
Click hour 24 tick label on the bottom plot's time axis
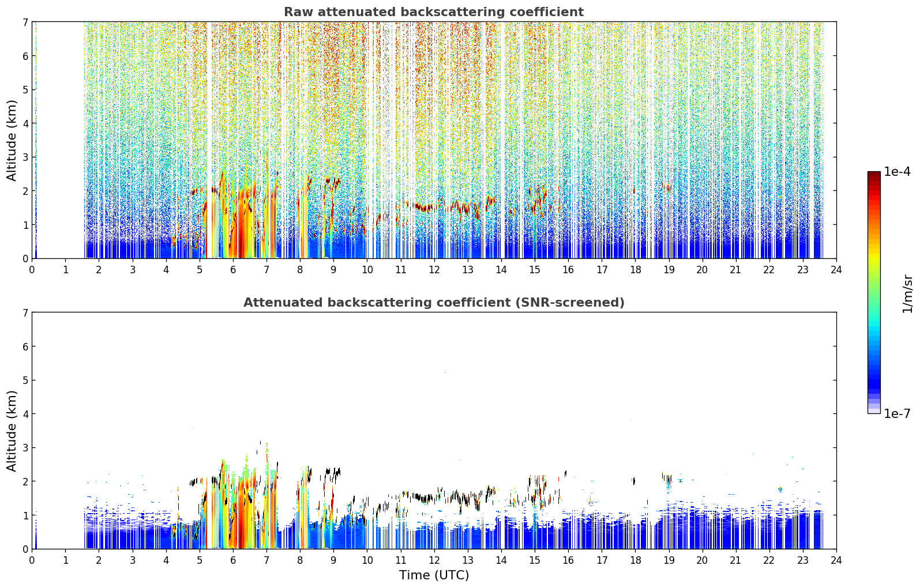[836, 560]
